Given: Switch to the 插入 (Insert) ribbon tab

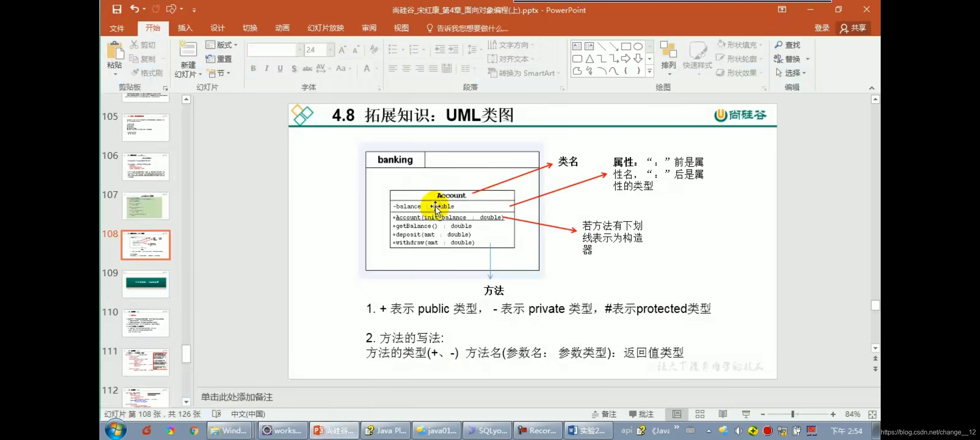Looking at the screenshot, I should 185,28.
